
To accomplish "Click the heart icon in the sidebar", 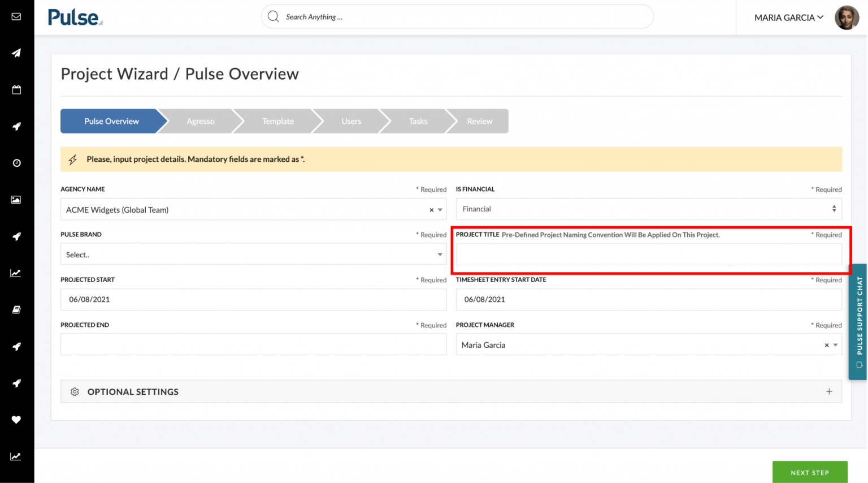I will pyautogui.click(x=16, y=420).
